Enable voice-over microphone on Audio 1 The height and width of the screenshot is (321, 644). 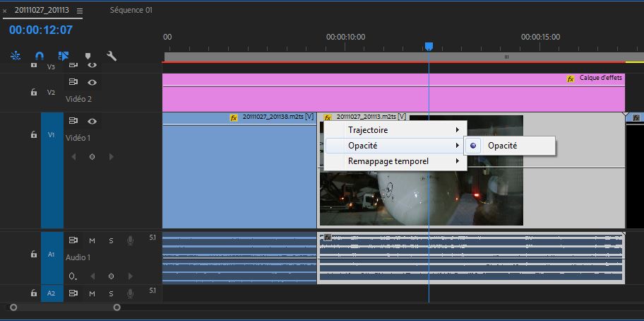click(130, 241)
